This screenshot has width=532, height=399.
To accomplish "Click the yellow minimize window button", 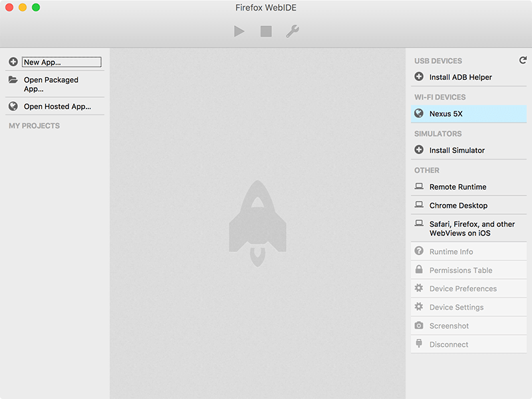I will coord(23,7).
